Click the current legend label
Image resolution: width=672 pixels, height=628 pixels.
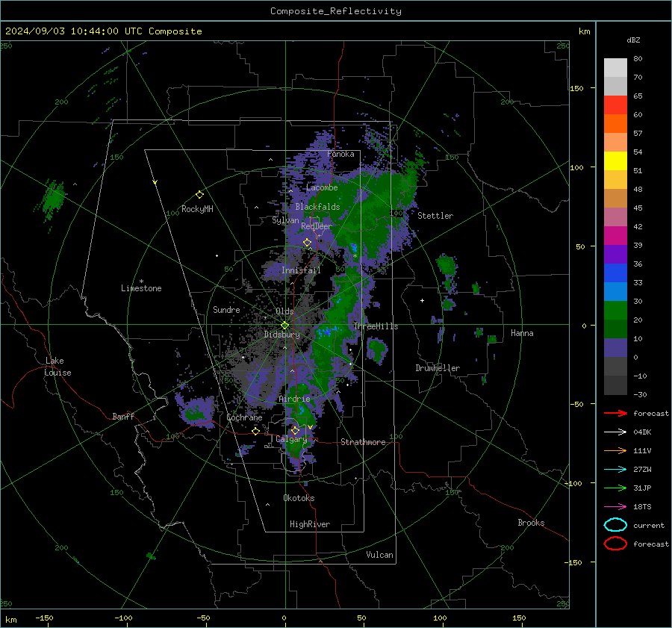tap(649, 525)
